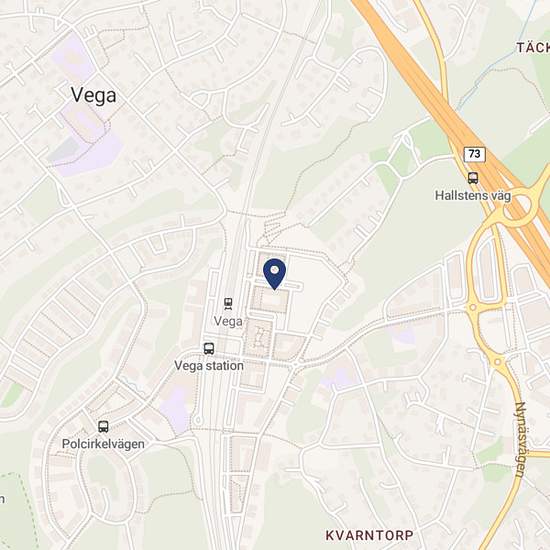Click the route 73 highway shield

point(474,154)
